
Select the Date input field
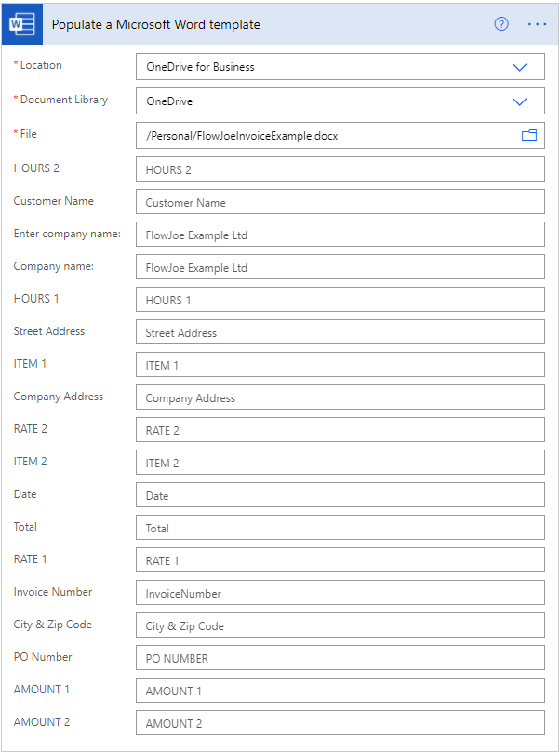pyautogui.click(x=340, y=495)
